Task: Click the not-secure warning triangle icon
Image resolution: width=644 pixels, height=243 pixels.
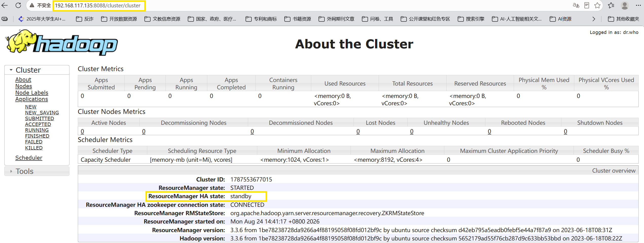Action: pyautogui.click(x=32, y=5)
